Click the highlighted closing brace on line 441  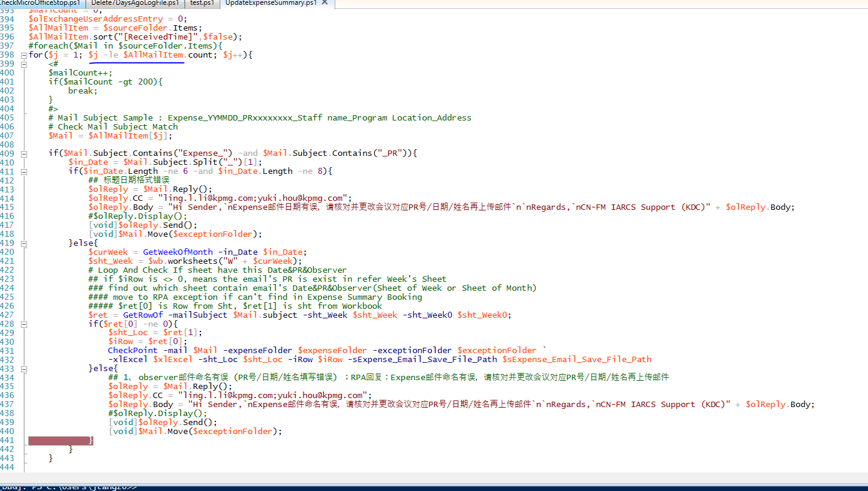coord(91,441)
